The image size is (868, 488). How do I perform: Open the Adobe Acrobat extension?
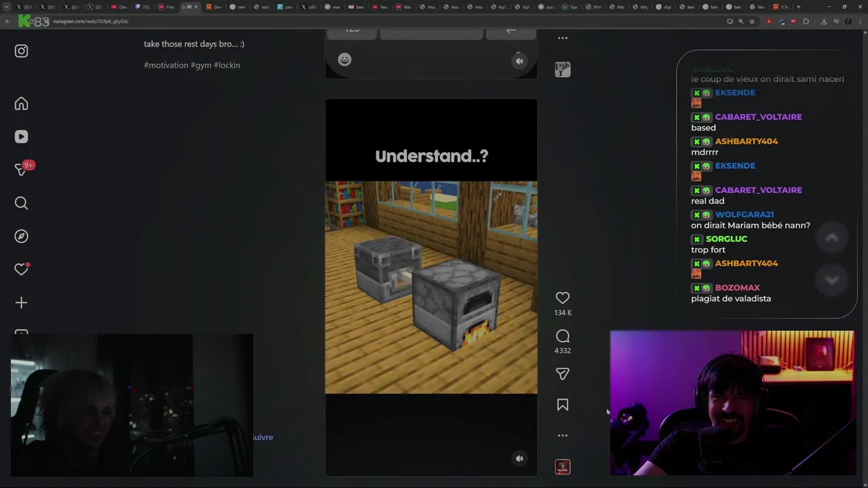pyautogui.click(x=769, y=21)
